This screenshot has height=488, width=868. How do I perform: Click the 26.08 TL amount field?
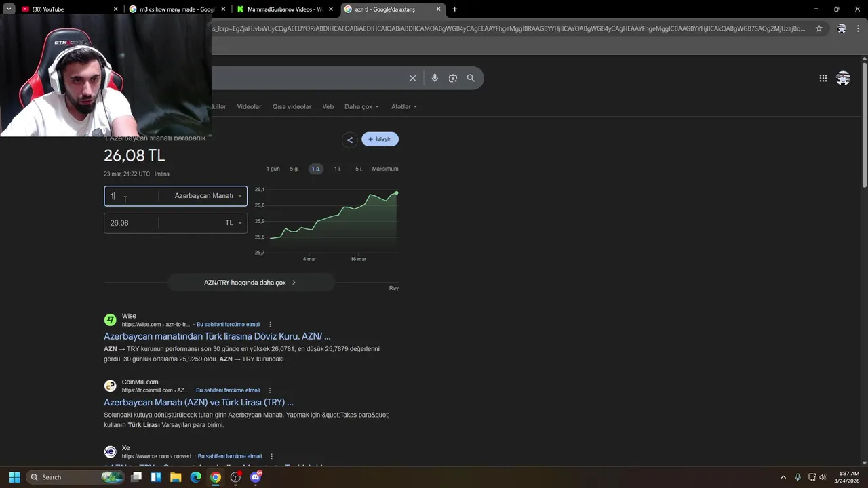coord(132,223)
